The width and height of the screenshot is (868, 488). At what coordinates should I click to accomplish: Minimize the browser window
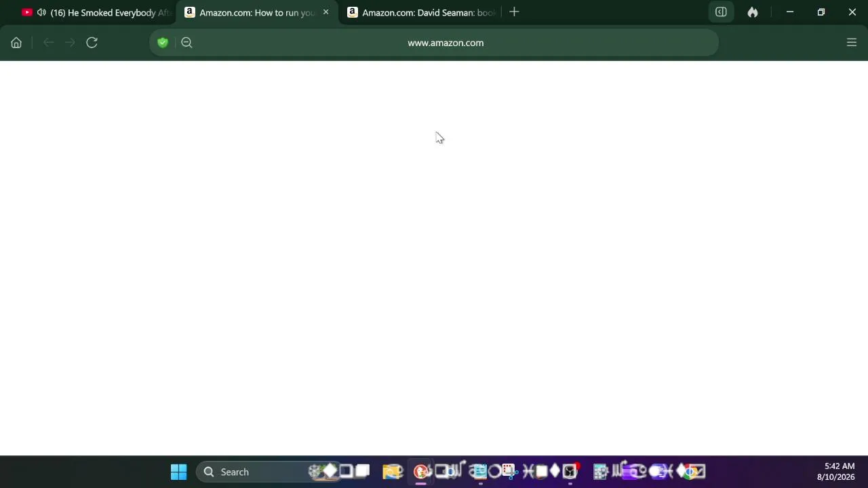coord(789,12)
